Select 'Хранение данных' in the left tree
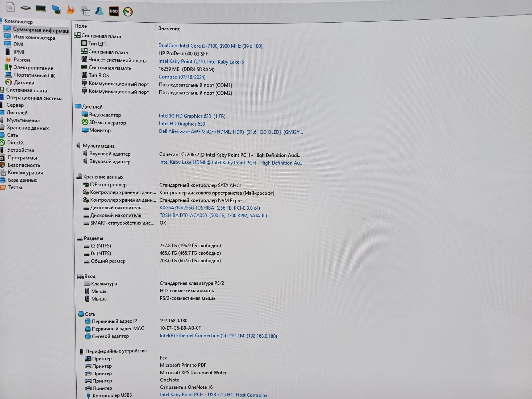This screenshot has width=532, height=399. (x=28, y=128)
